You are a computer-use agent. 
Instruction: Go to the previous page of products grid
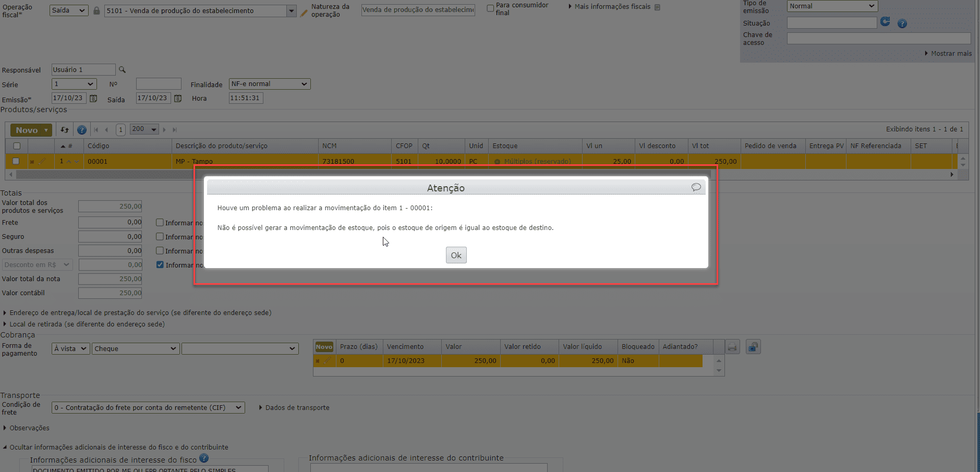(x=106, y=130)
